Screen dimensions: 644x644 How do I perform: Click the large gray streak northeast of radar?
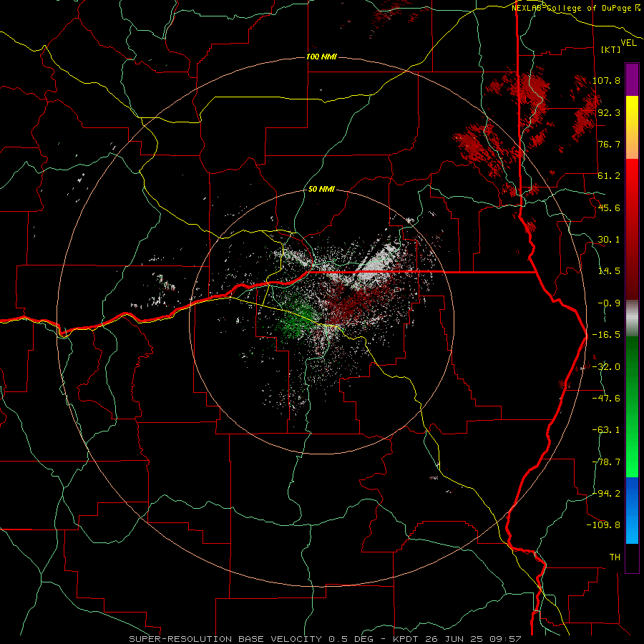pos(376,263)
